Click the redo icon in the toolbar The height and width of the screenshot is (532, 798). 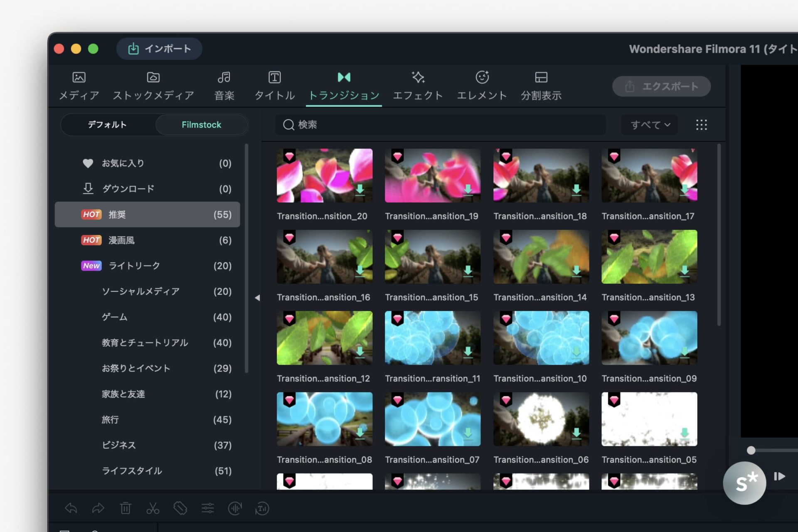[x=98, y=508]
